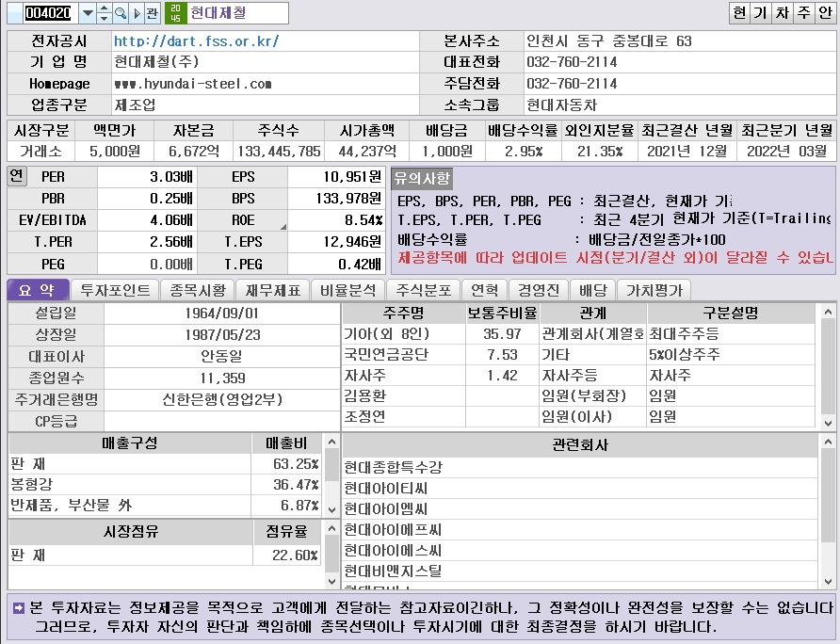Switch to the 가치평가 tab
The width and height of the screenshot is (840, 644).
tap(654, 290)
